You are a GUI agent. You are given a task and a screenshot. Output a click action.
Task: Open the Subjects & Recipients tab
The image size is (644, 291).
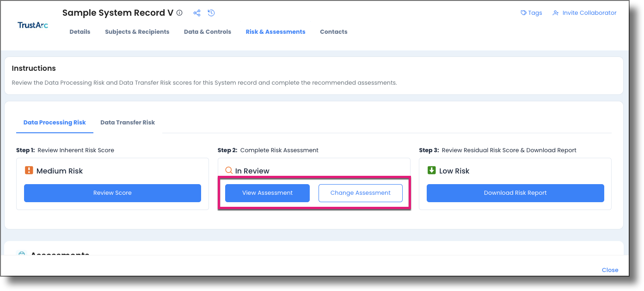pos(137,31)
